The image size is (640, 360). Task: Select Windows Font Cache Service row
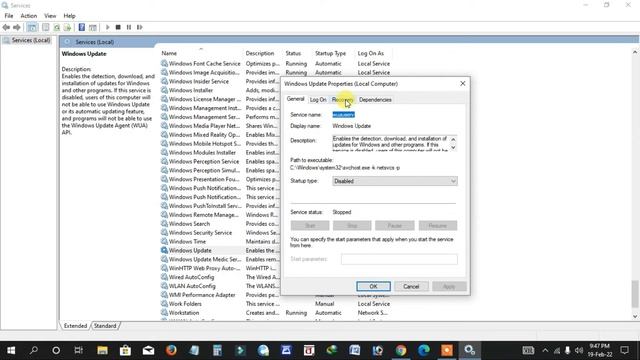[204, 64]
